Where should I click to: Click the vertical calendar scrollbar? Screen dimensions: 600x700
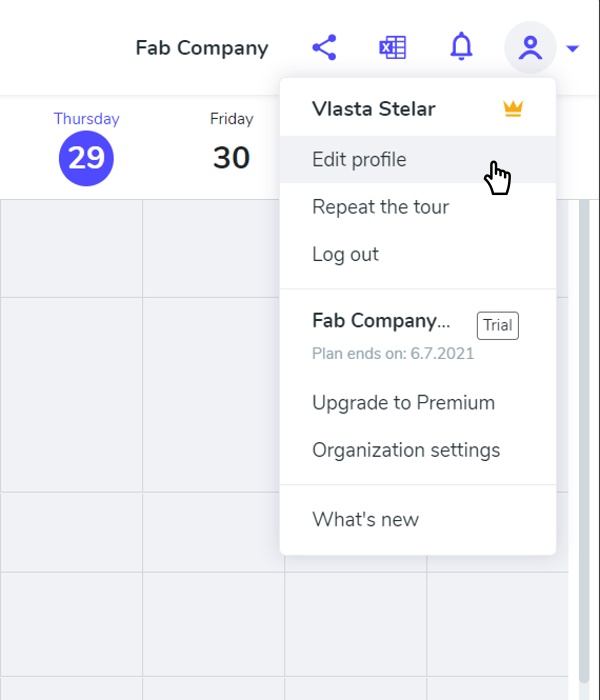[586, 400]
